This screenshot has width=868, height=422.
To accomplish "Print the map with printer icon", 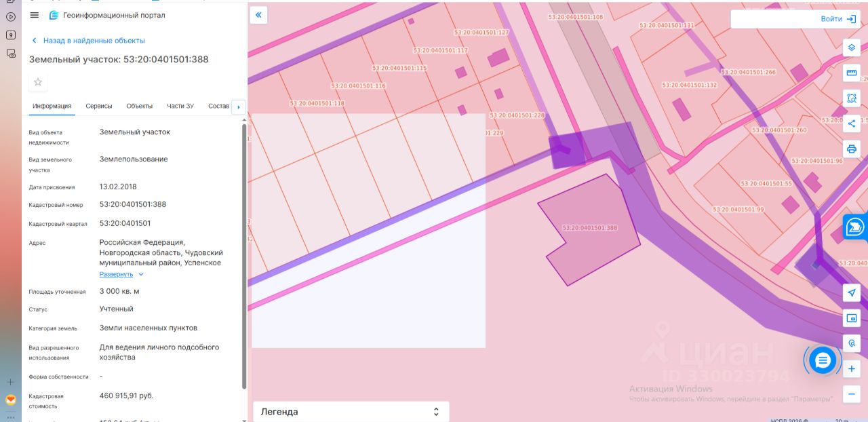I will (852, 149).
